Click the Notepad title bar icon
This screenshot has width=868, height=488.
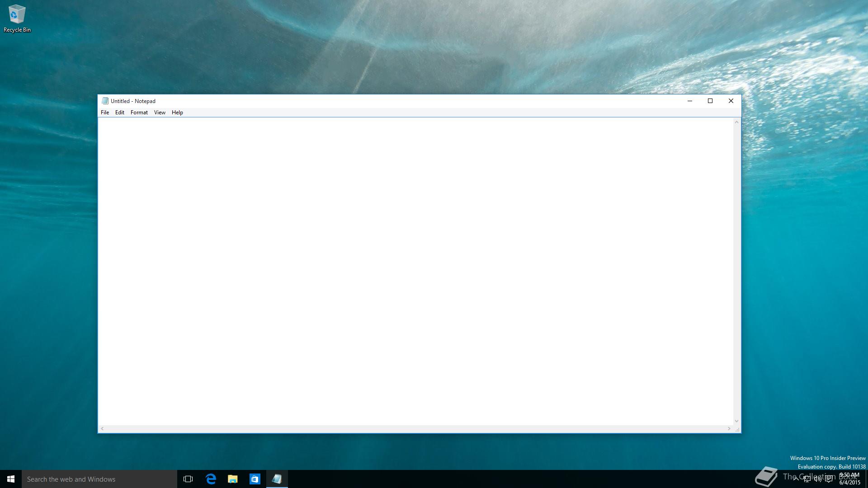[x=105, y=101]
